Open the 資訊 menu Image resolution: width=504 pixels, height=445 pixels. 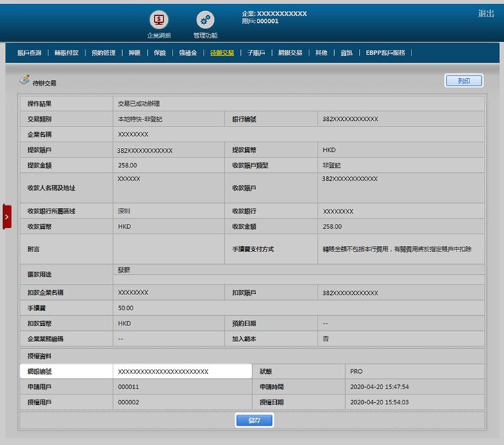(x=347, y=53)
